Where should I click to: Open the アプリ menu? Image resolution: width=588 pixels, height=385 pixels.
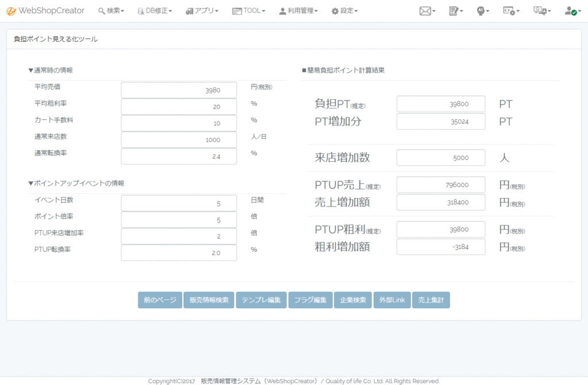(x=202, y=11)
